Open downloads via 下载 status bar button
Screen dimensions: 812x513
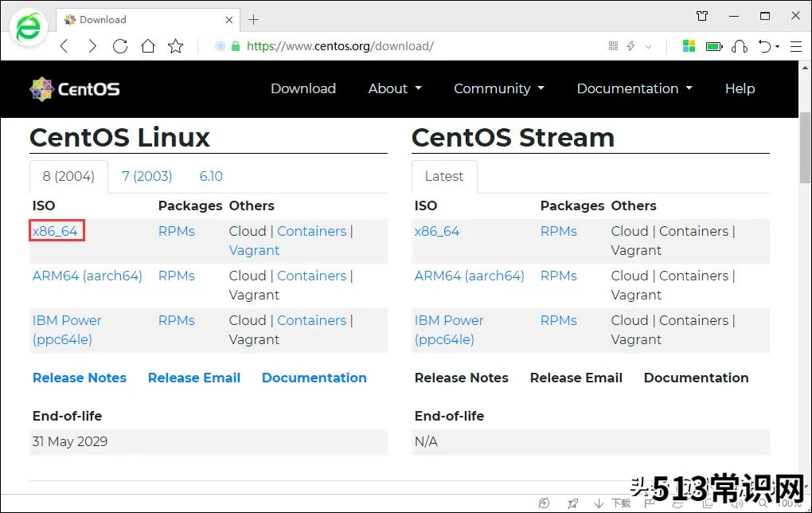[613, 503]
